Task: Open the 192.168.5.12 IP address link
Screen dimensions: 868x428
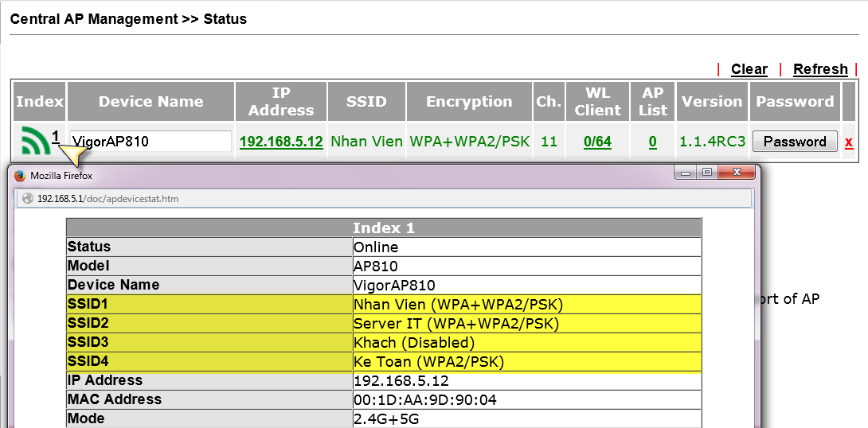Action: pyautogui.click(x=281, y=142)
